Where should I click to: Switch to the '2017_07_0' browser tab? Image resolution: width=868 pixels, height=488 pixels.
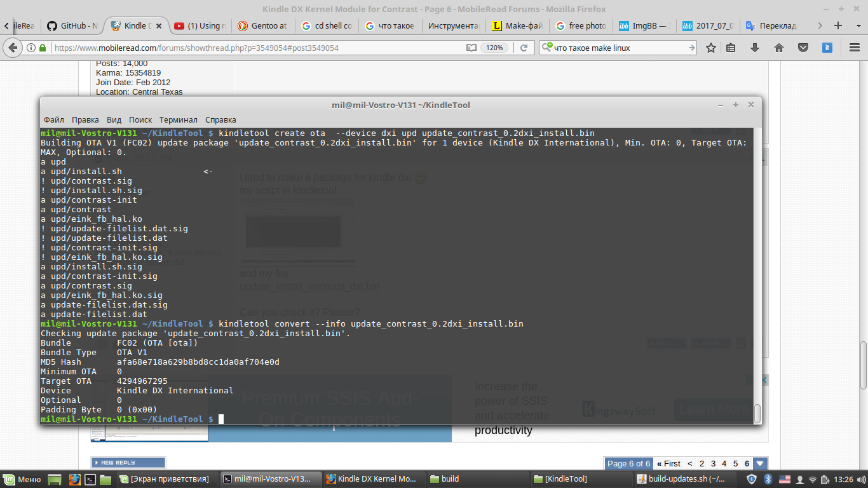(x=708, y=26)
